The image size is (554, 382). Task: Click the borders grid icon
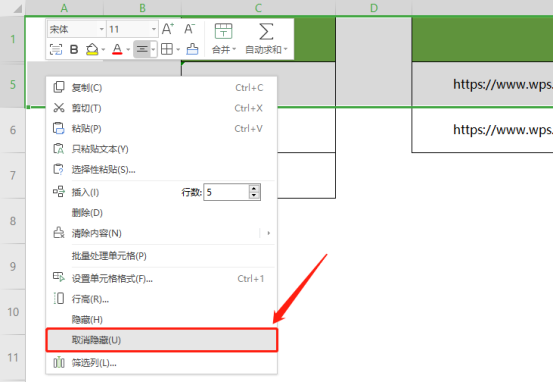click(167, 49)
